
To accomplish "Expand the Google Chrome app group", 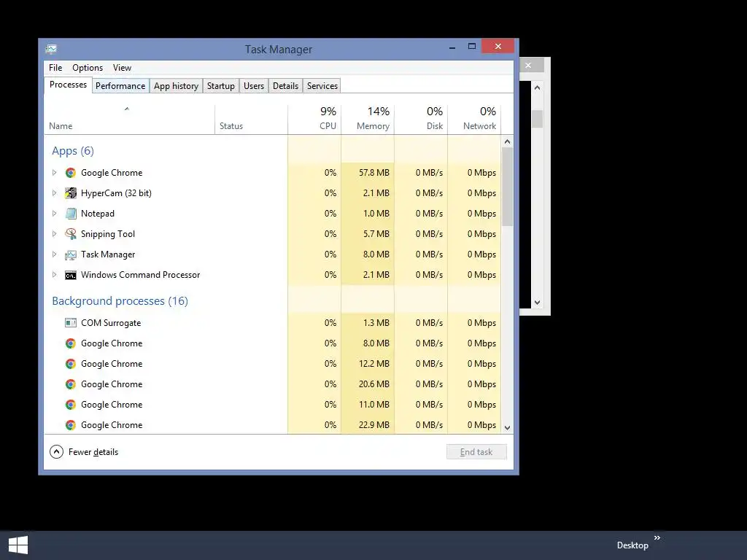I will tap(54, 173).
